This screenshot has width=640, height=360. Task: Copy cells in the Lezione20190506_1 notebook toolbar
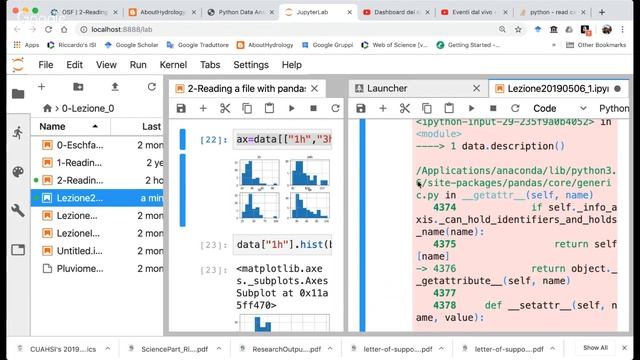tap(427, 108)
